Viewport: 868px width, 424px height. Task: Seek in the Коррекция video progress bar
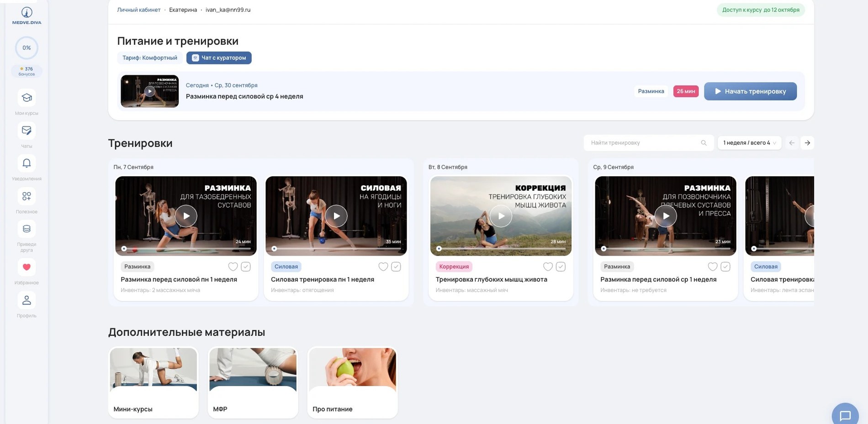point(501,249)
